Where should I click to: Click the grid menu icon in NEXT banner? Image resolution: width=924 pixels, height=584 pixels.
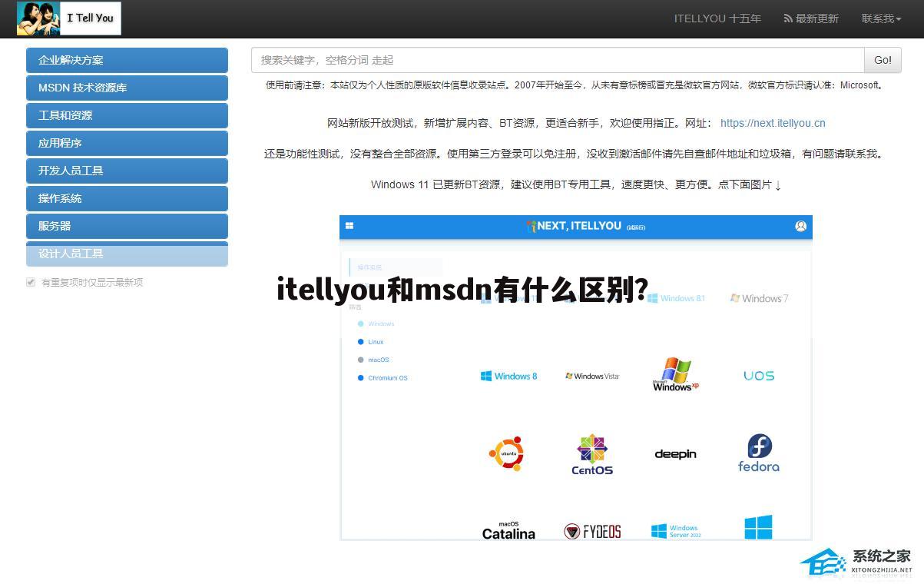(349, 226)
